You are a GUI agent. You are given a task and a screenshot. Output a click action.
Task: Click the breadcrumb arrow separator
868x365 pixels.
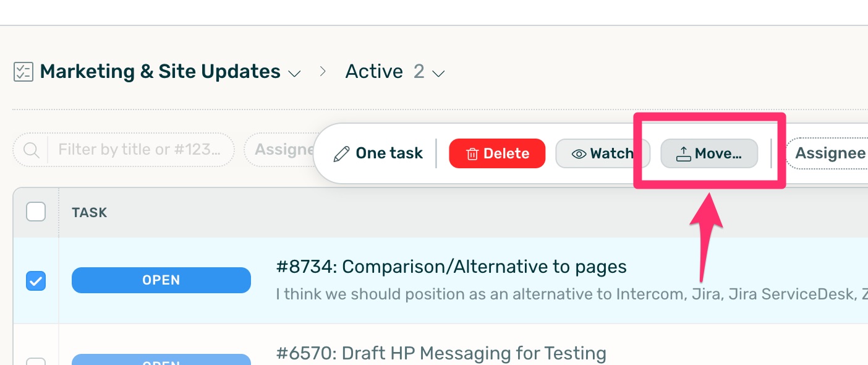(x=323, y=72)
